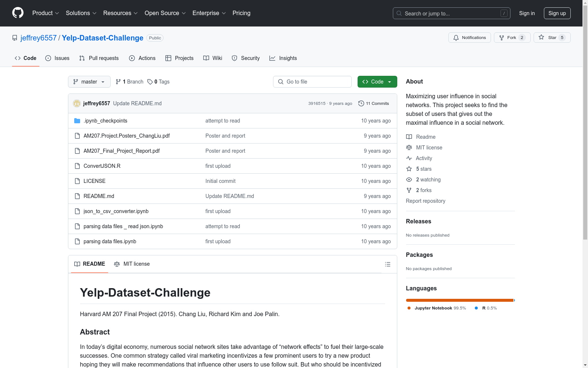Click file icon for AM207.Project.Posters_ChangLiu.pdf
The height and width of the screenshot is (368, 588).
coord(77,136)
